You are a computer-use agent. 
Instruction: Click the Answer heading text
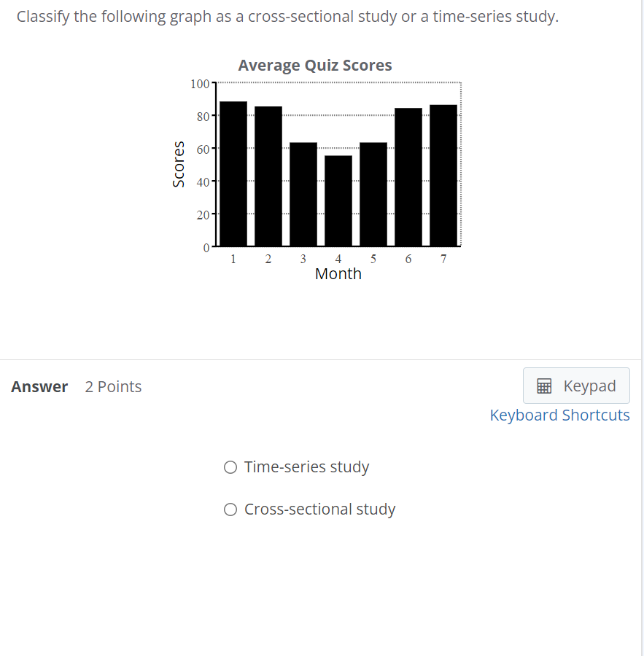click(39, 386)
